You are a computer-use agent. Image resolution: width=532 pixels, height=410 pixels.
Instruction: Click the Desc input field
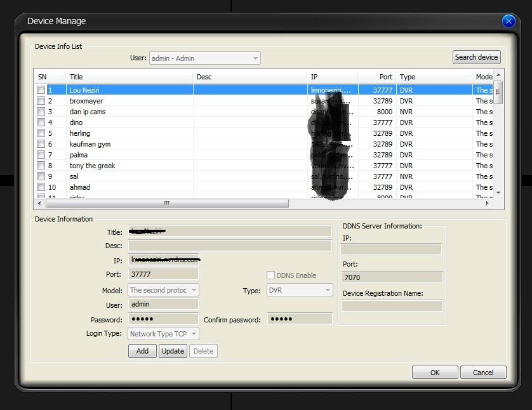tap(230, 246)
